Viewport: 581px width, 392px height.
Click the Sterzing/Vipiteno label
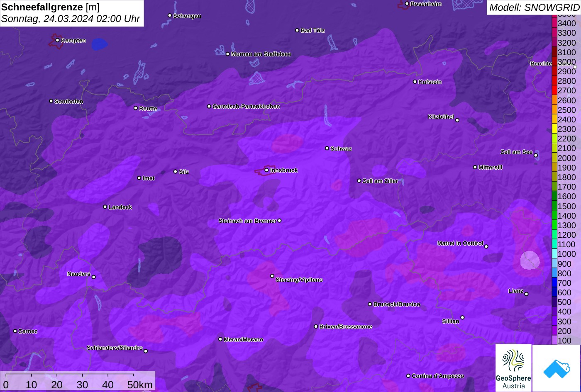coord(299,280)
